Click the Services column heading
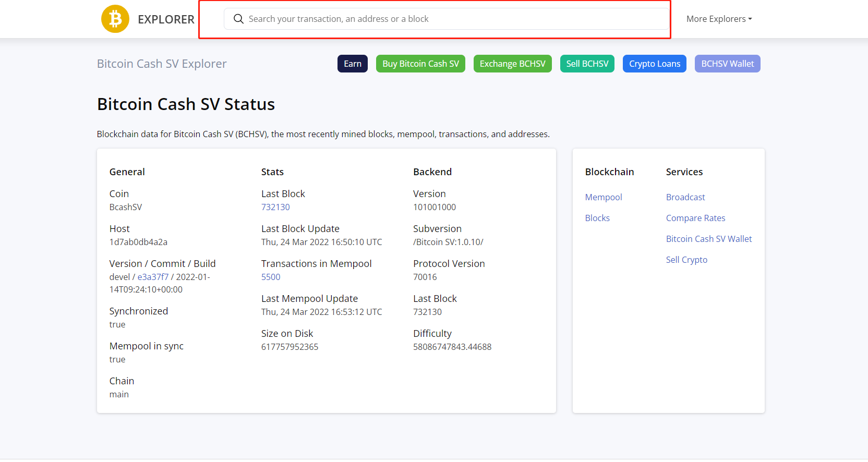Image resolution: width=868 pixels, height=462 pixels. click(684, 172)
